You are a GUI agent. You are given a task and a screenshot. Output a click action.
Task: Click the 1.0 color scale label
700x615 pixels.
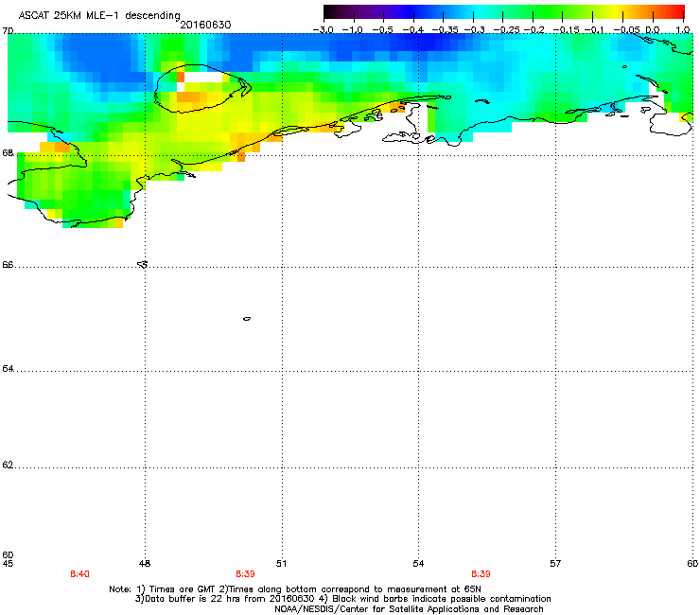[x=683, y=30]
